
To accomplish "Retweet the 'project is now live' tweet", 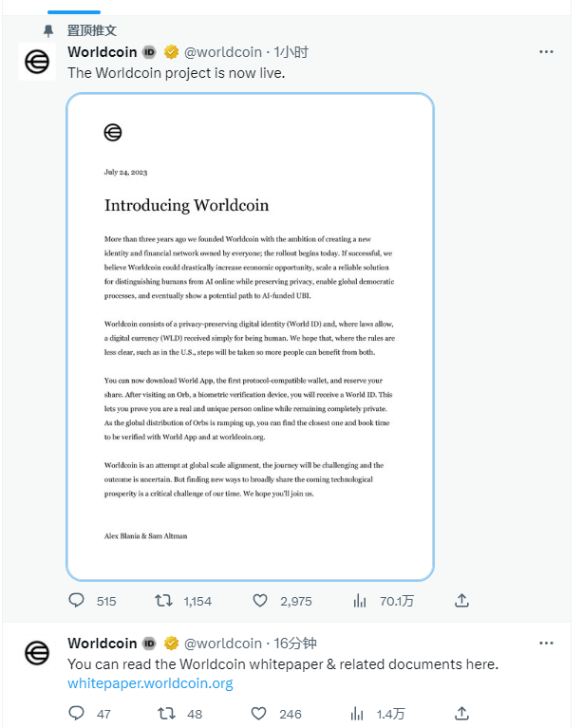I will coord(164,601).
